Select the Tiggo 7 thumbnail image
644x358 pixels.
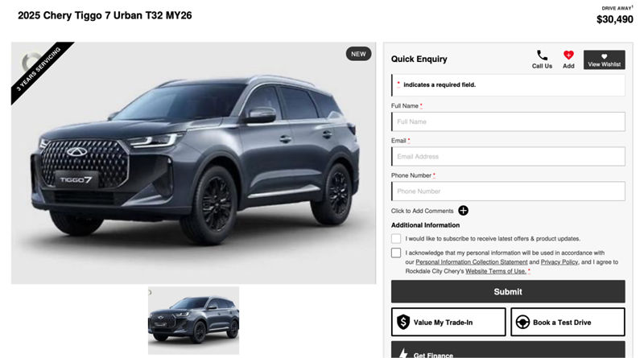[x=193, y=320]
